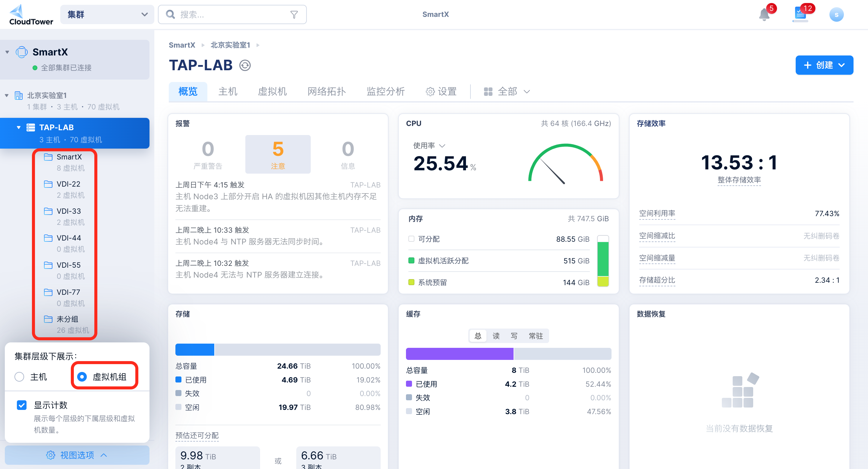Click the magnifier search icon
The height and width of the screenshot is (469, 868).
171,14
